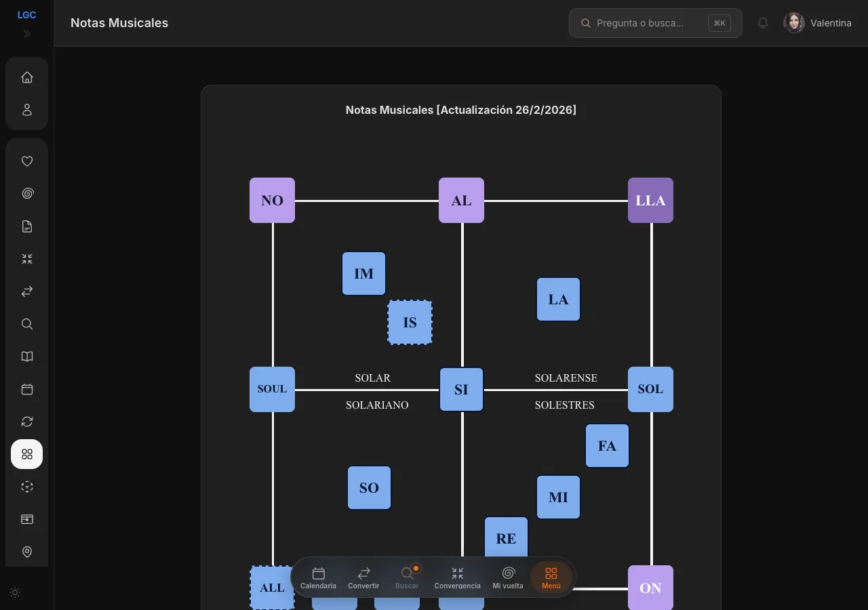Click the MI note box

point(559,497)
